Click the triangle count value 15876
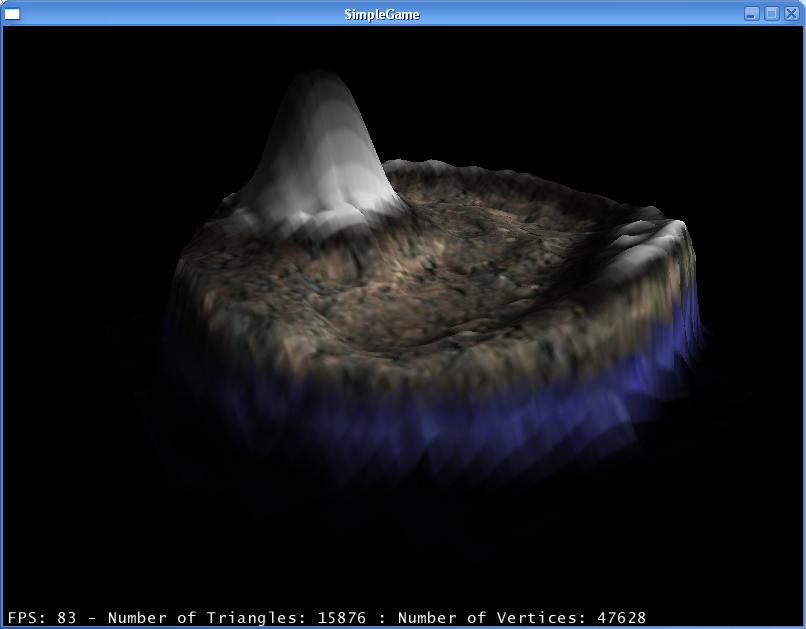This screenshot has height=629, width=806. tap(342, 618)
